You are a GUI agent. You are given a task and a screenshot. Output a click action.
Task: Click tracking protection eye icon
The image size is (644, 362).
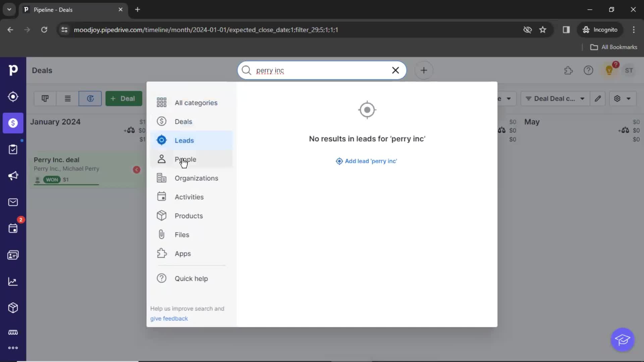(528, 30)
